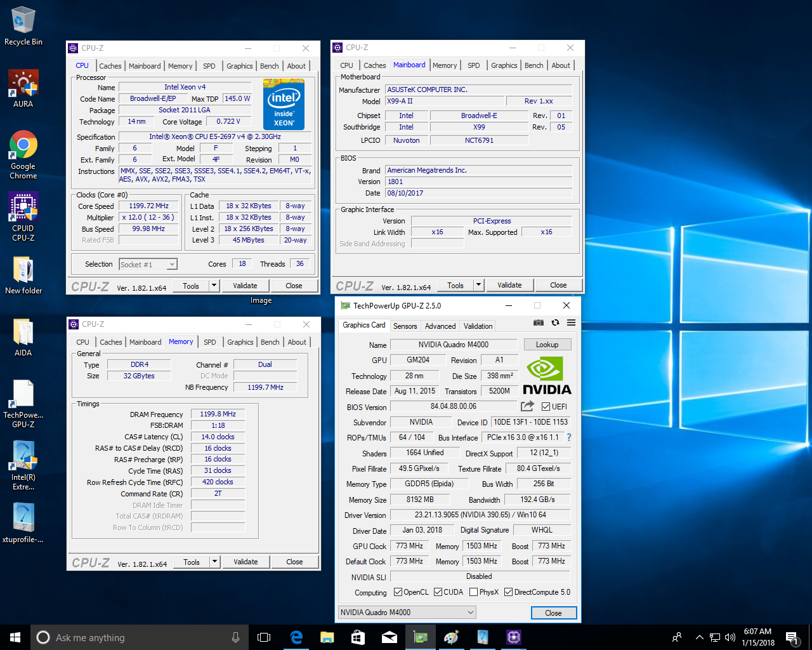Open Bench tab in top-left CPU-Z window
This screenshot has width=812, height=650.
click(270, 66)
